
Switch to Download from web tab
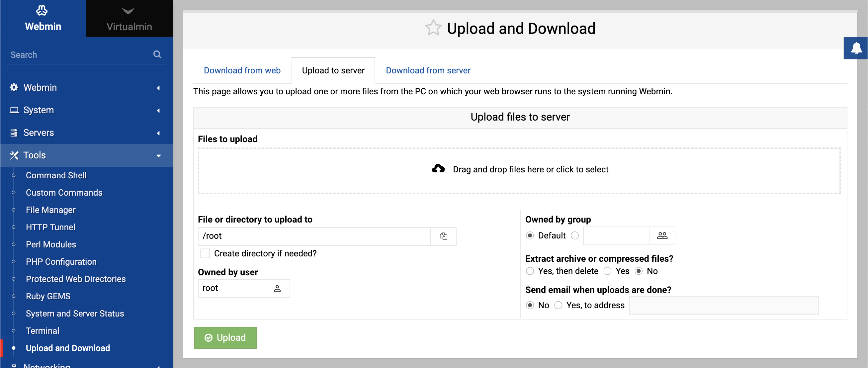point(242,70)
